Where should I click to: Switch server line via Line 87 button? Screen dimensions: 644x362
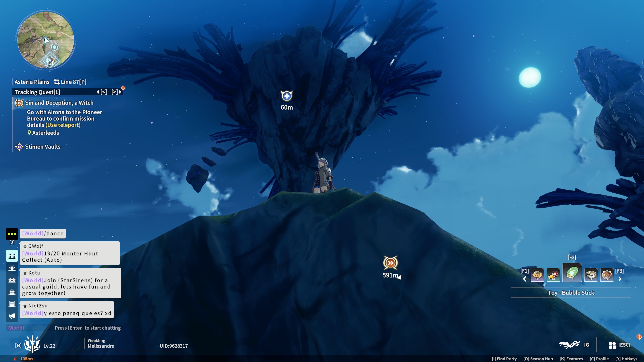[70, 82]
